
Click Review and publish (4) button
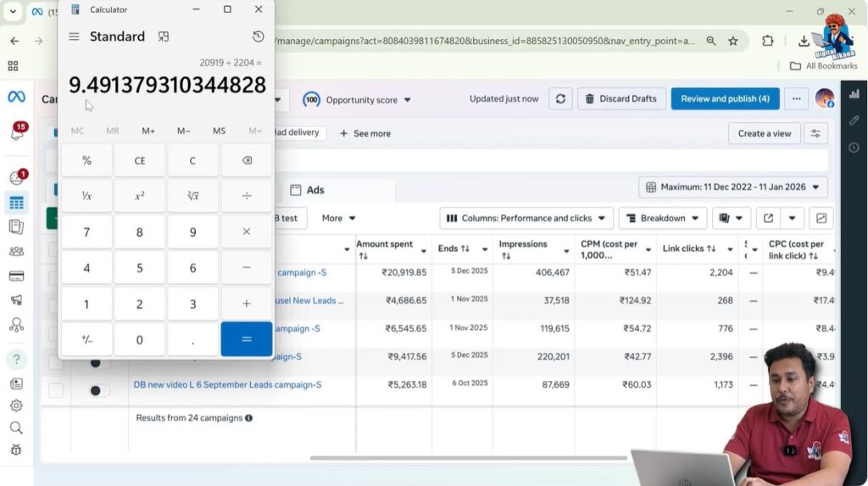tap(725, 98)
